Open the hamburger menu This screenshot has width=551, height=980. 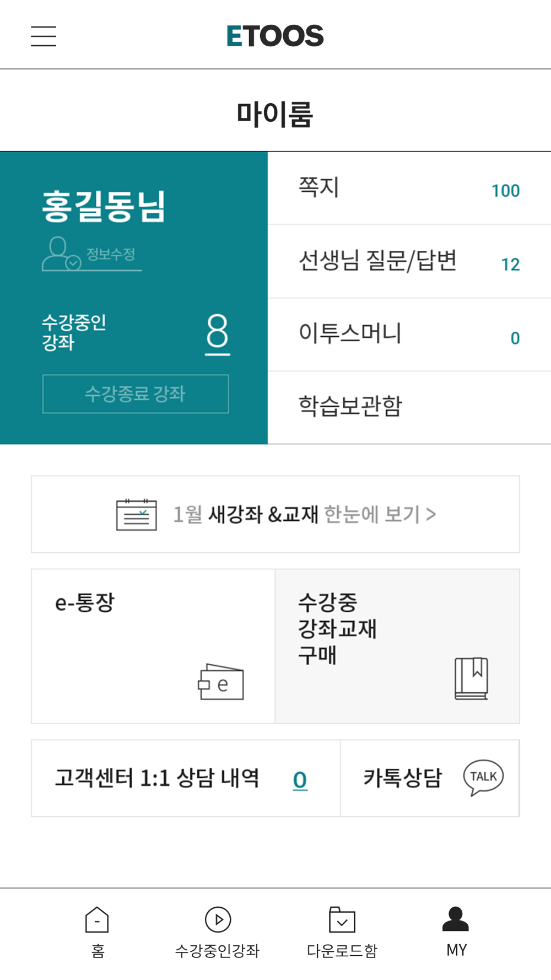(x=43, y=36)
